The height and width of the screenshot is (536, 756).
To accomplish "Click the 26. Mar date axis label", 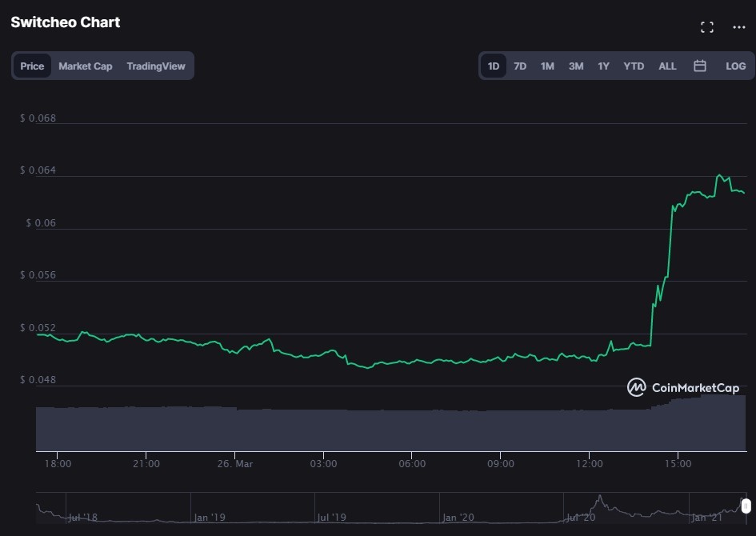I will pyautogui.click(x=235, y=464).
